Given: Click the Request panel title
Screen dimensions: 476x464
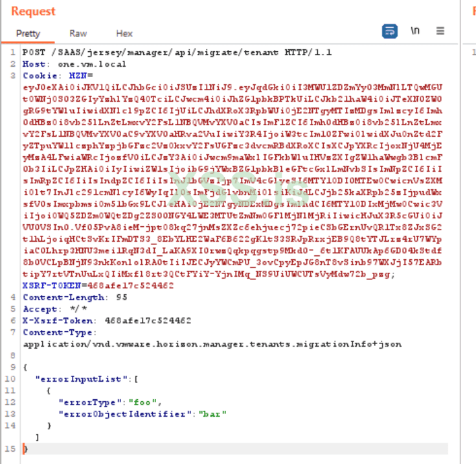Looking at the screenshot, I should coord(33,11).
